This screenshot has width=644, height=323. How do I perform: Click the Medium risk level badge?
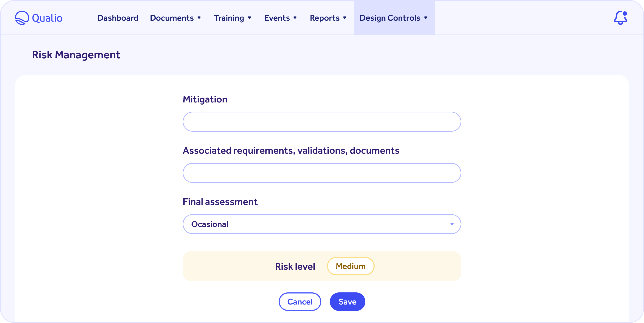[x=350, y=266]
